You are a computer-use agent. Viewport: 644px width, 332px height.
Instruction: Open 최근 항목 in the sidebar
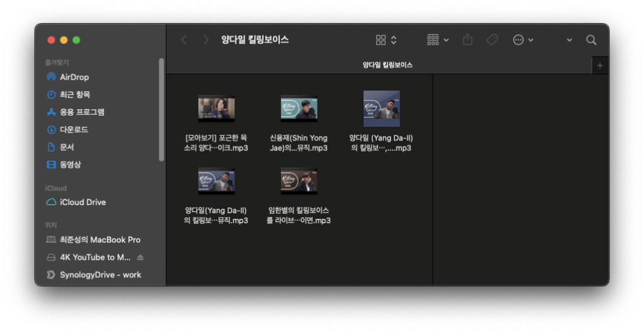[75, 94]
